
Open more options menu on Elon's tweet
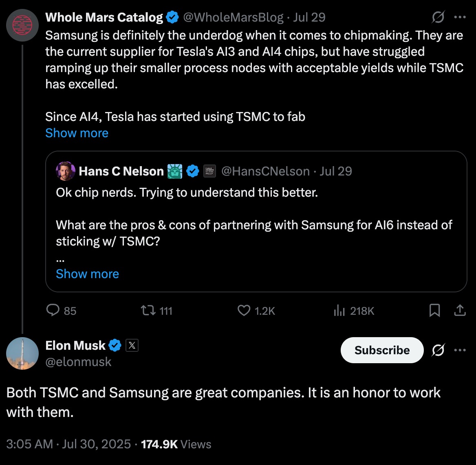coord(460,350)
